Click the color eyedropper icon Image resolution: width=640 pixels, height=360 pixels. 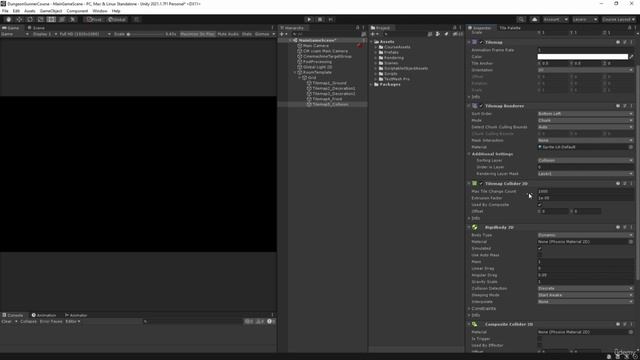point(631,57)
